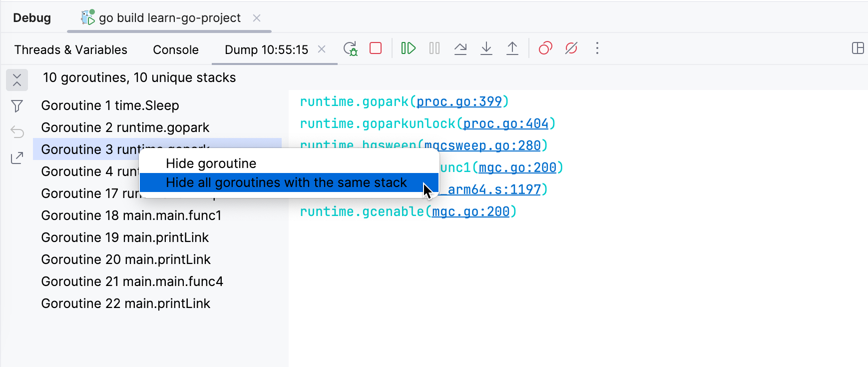
Task: Select Goroutine 22 main.printLink
Action: [157, 303]
